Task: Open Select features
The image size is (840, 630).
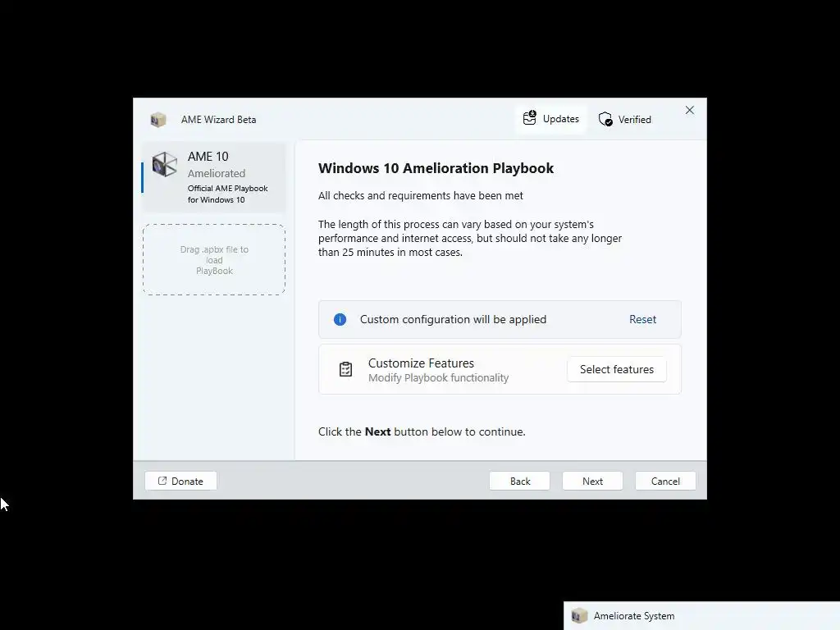Action: (617, 369)
